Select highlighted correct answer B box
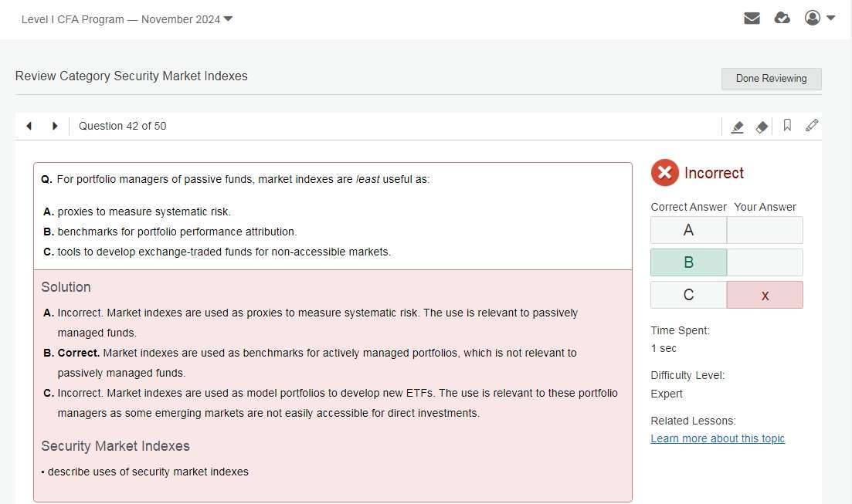This screenshot has width=852, height=504. point(688,262)
